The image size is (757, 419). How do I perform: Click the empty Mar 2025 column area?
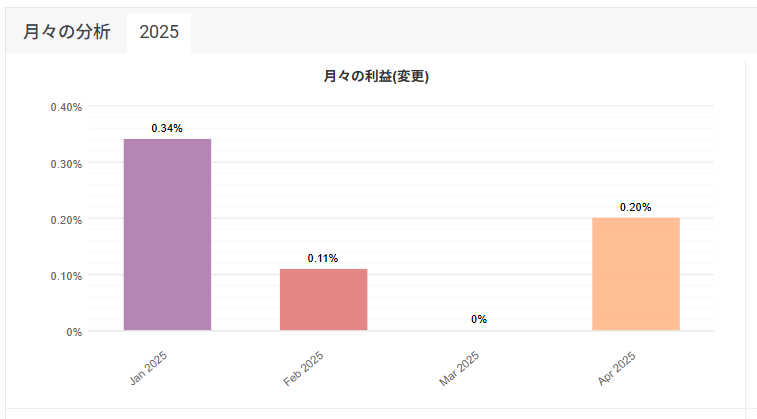[x=479, y=217]
